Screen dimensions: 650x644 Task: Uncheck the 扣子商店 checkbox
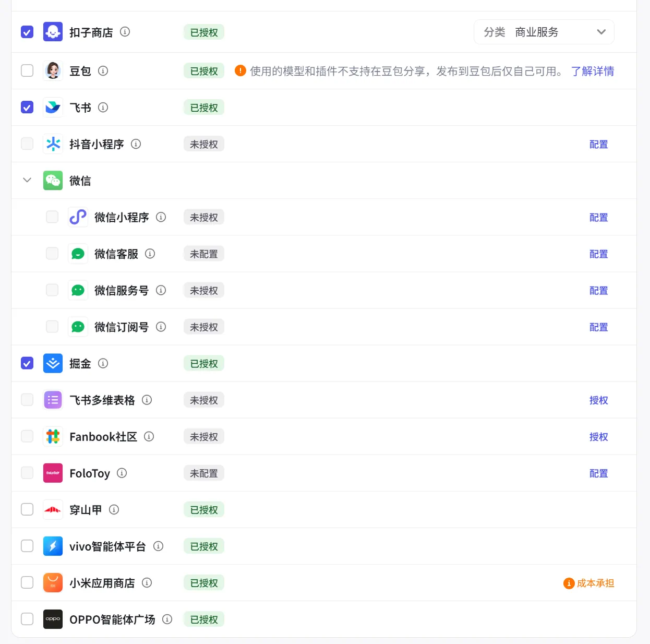[x=27, y=32]
